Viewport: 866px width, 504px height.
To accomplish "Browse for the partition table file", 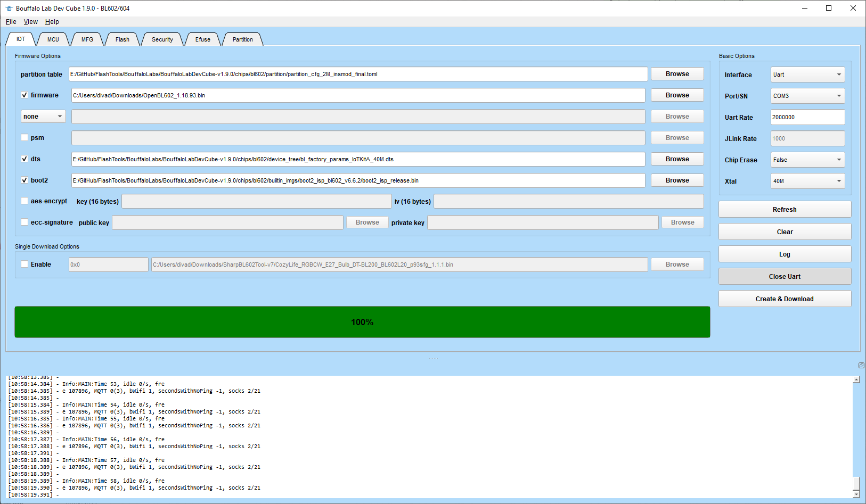I will (x=677, y=74).
